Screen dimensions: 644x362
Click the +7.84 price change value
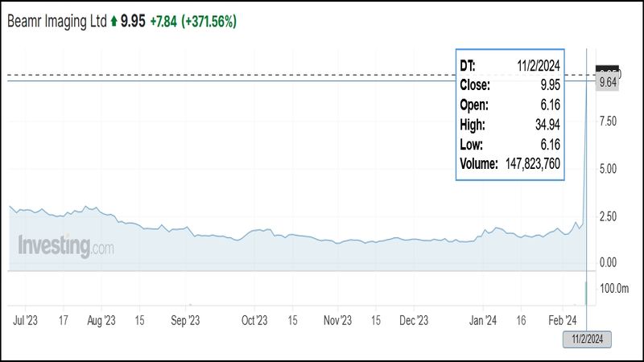coord(163,23)
